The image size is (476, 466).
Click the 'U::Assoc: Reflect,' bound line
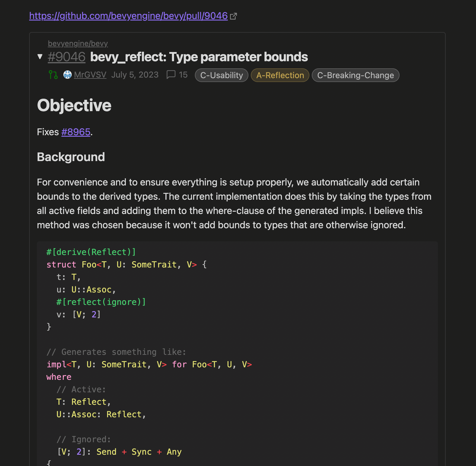click(x=101, y=414)
